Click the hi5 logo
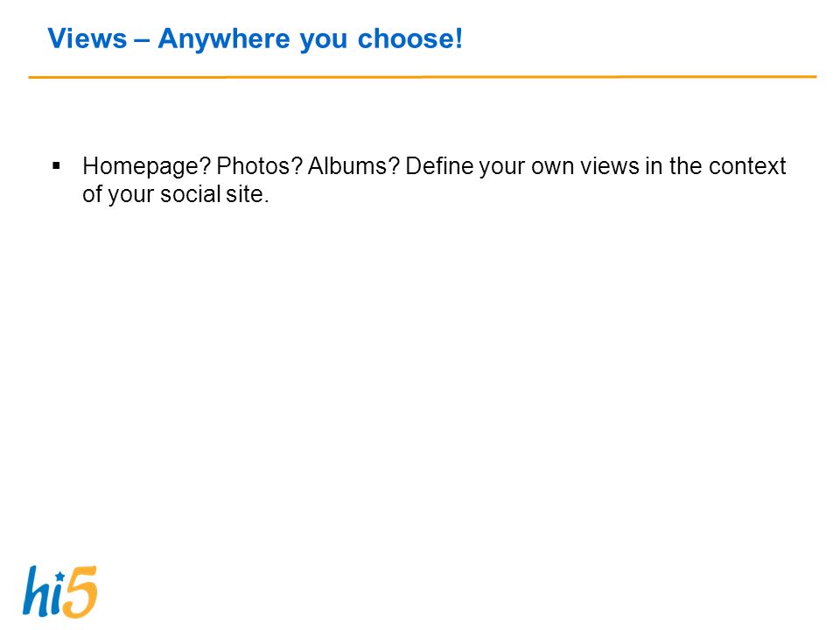840x630 pixels. click(x=59, y=592)
